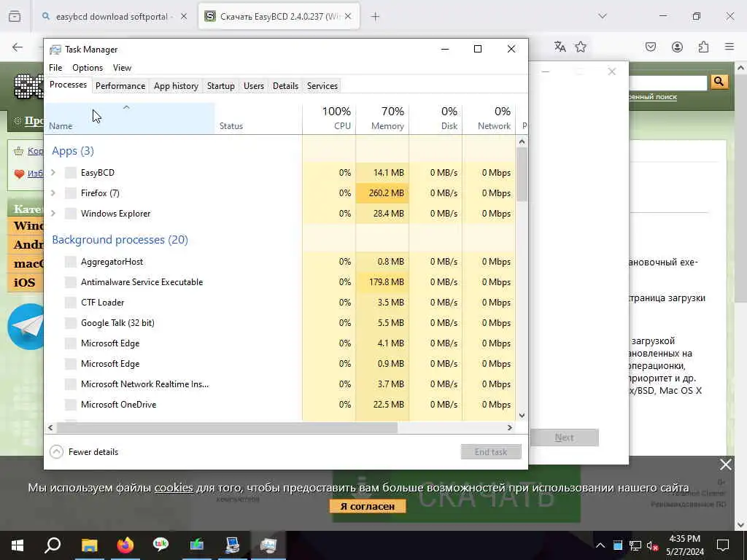Click the Background processes (20) heading

pos(120,239)
